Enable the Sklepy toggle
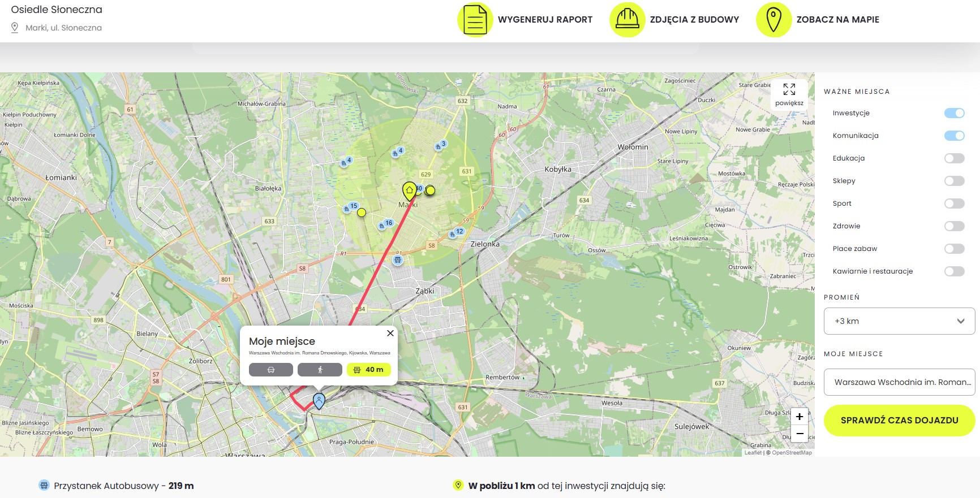Screen dimensions: 980x498 coord(955,181)
